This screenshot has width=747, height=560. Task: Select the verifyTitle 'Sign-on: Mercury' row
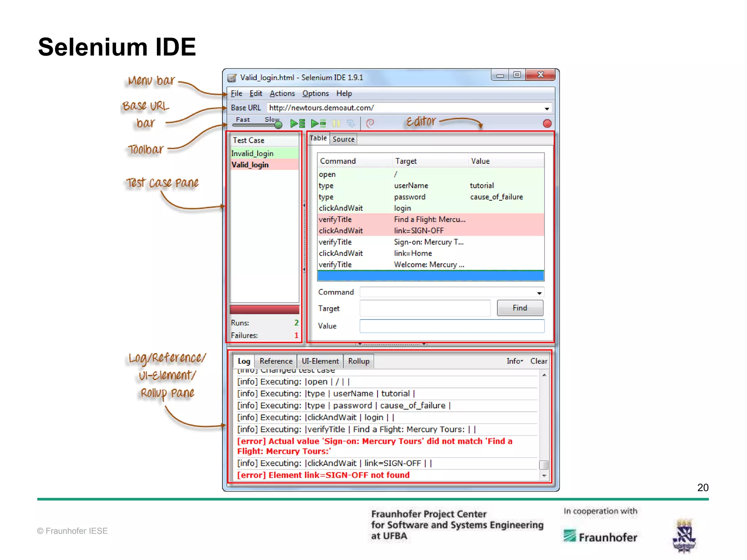431,242
